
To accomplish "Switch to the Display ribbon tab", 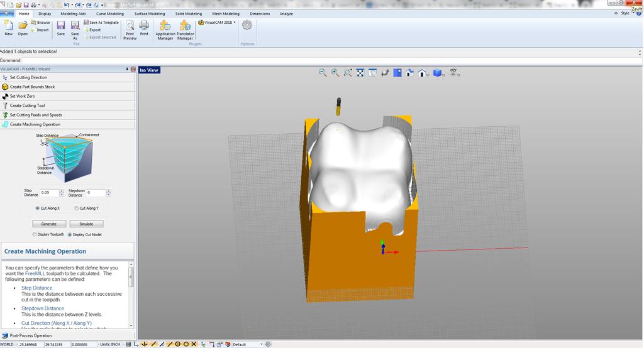I will tap(45, 14).
